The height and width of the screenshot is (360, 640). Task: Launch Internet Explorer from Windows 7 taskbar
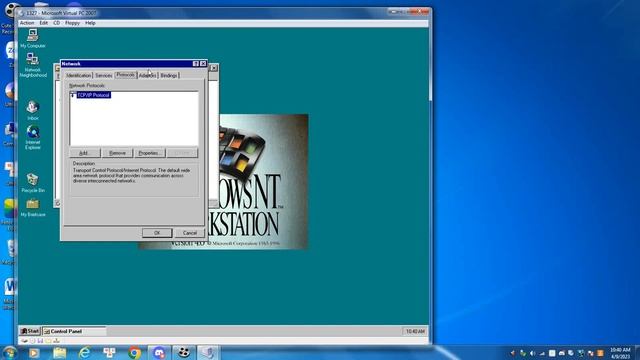[84, 353]
